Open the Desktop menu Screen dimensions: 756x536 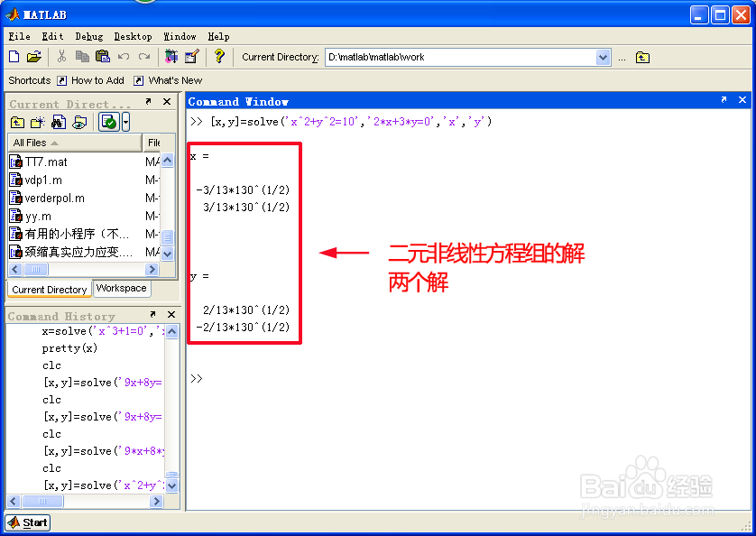pyautogui.click(x=134, y=37)
